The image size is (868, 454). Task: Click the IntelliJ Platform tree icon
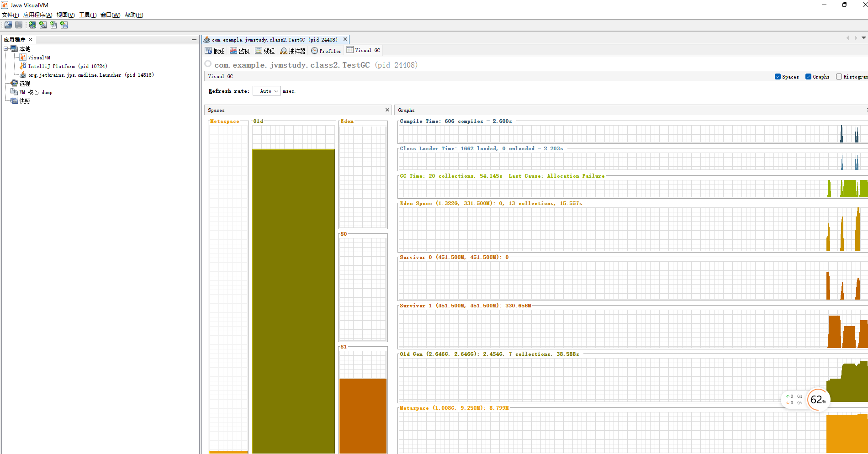point(23,66)
